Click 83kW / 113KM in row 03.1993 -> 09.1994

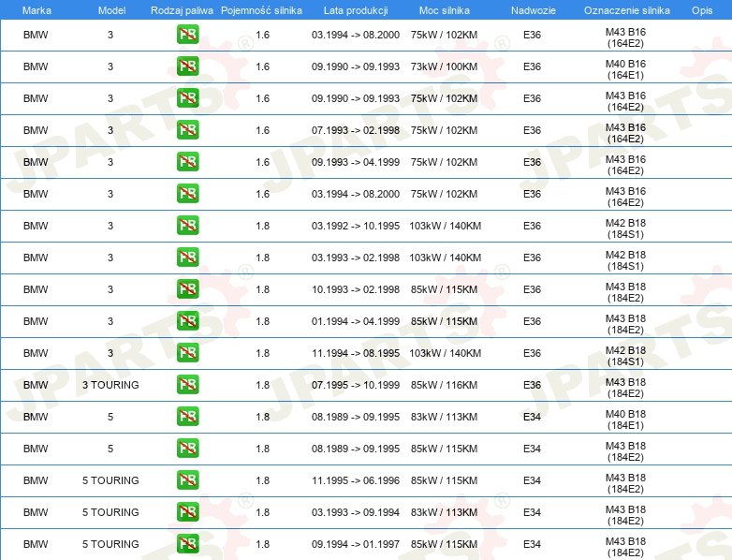[444, 512]
